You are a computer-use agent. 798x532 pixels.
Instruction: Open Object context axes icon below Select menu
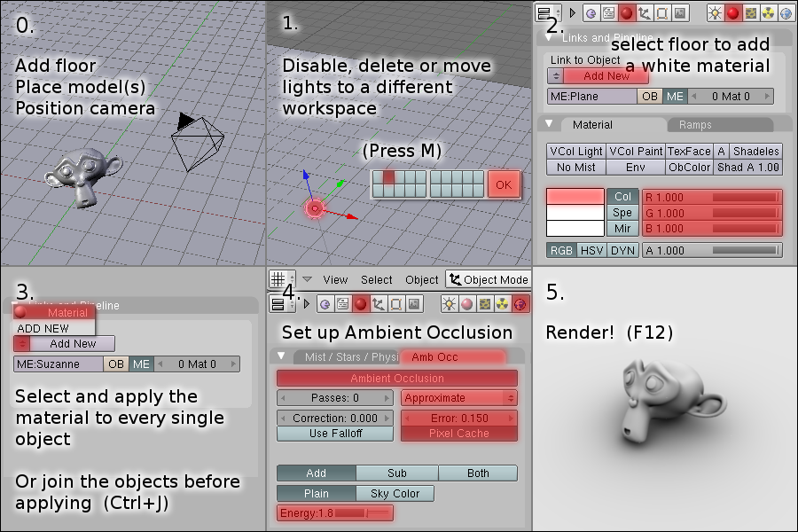tap(378, 304)
